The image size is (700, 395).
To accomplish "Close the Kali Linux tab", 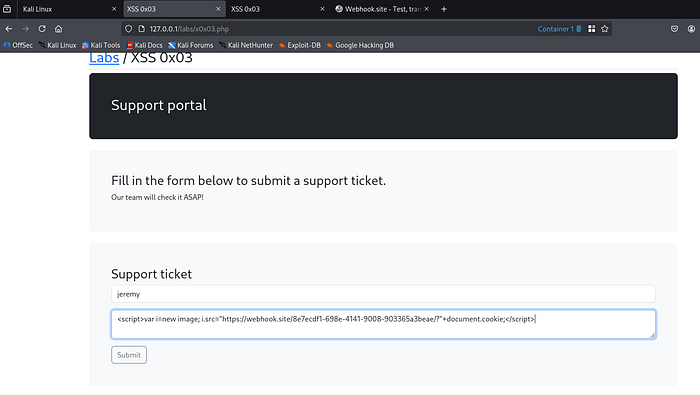I will pos(114,9).
